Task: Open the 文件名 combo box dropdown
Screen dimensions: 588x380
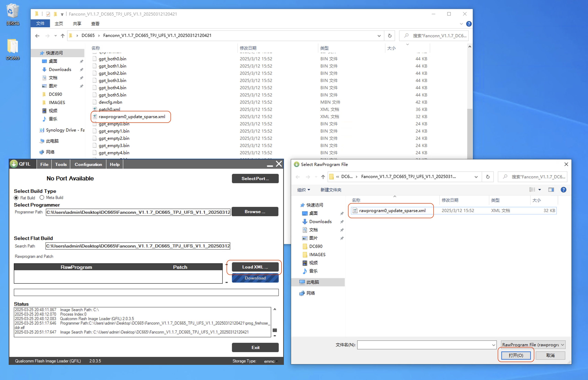Action: [x=494, y=345]
